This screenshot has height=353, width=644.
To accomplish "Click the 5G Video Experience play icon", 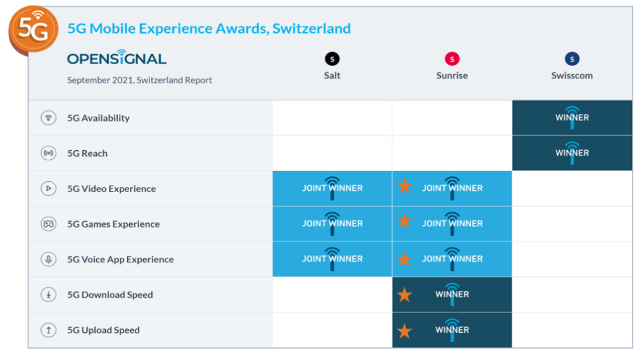I will click(49, 189).
